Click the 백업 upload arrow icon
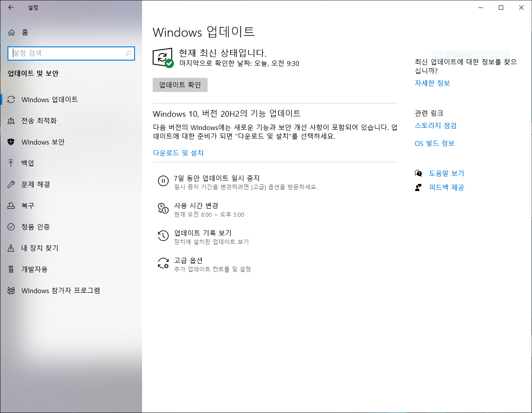Image resolution: width=532 pixels, height=413 pixels. pos(12,163)
